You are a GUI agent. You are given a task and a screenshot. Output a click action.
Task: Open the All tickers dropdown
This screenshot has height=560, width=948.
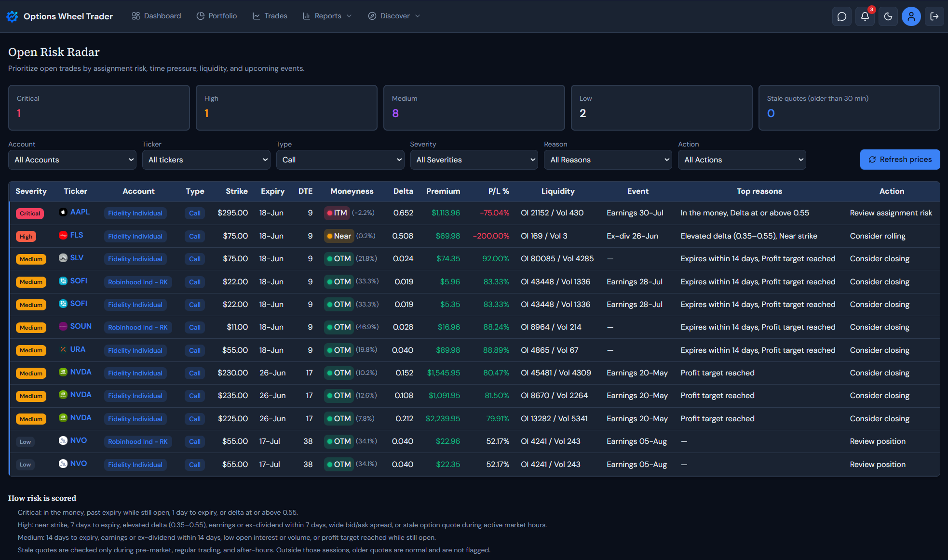206,160
